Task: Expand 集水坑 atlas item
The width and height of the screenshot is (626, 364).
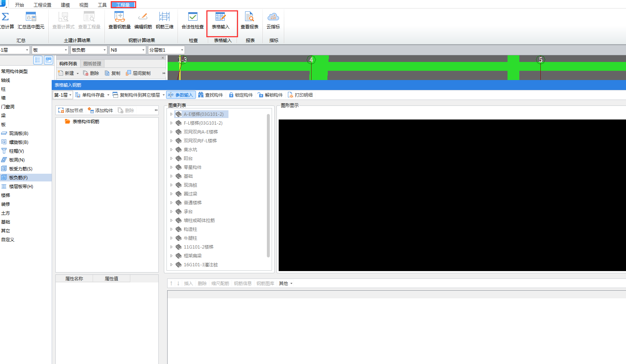Action: coord(171,150)
